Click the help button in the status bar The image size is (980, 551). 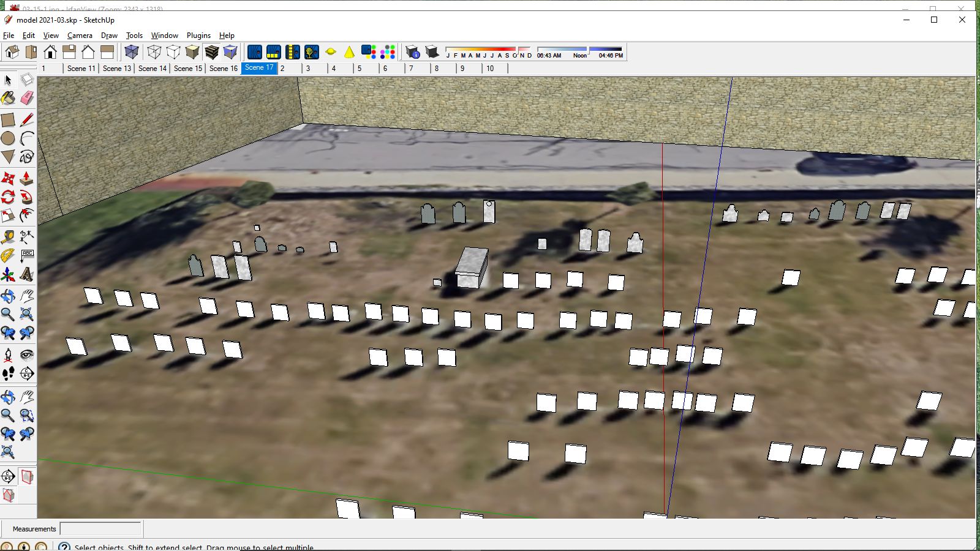[66, 548]
